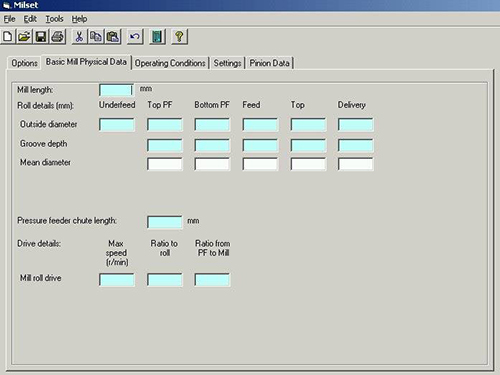
Task: Click the Mill roll drive Ratio to roll field
Action: point(165,280)
